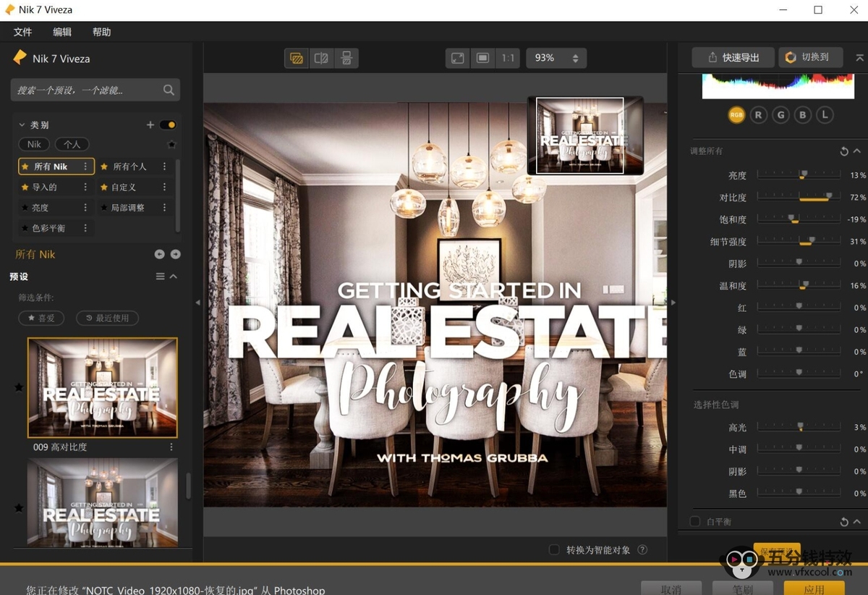This screenshot has height=595, width=868.
Task: Enable the 白平衡 checkbox
Action: coord(695,522)
